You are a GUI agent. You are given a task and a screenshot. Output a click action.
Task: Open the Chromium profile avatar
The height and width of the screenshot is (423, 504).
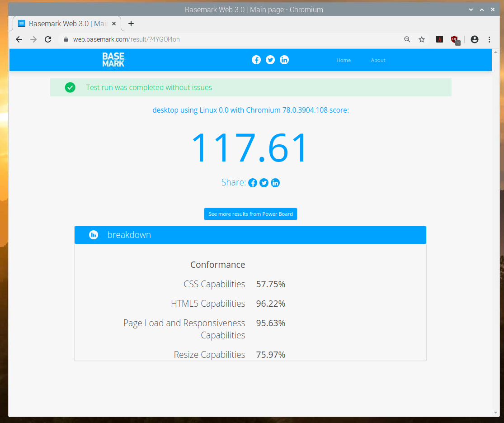click(x=474, y=39)
